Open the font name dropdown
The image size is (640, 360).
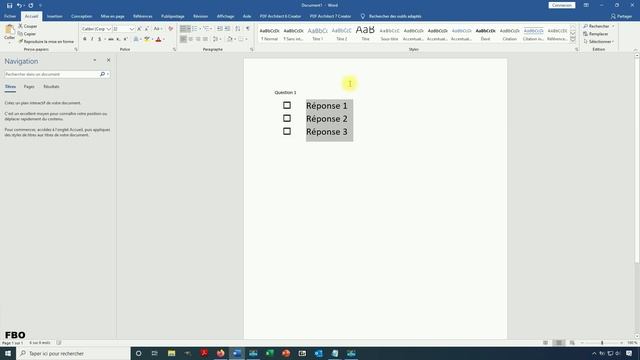pyautogui.click(x=109, y=29)
